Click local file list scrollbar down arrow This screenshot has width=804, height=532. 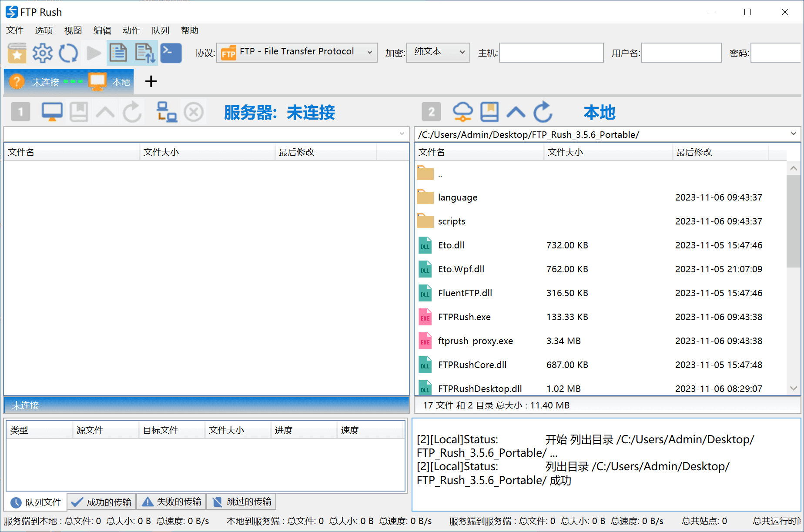click(x=794, y=388)
